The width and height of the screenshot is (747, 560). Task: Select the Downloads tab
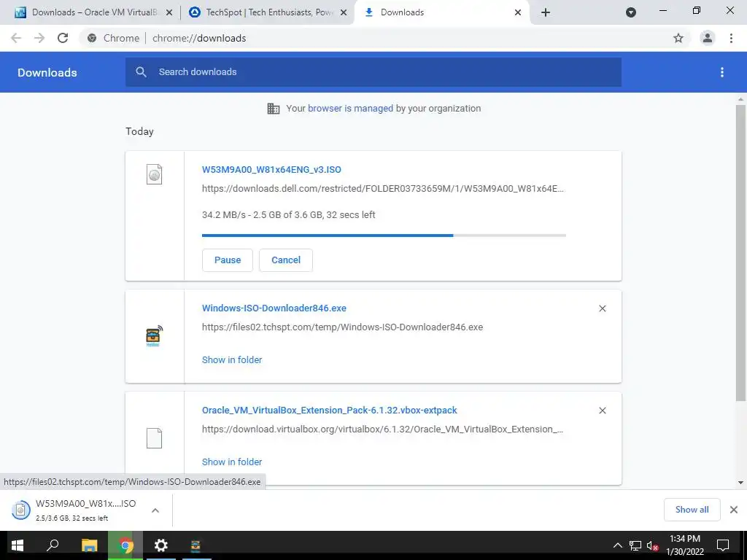[441, 12]
